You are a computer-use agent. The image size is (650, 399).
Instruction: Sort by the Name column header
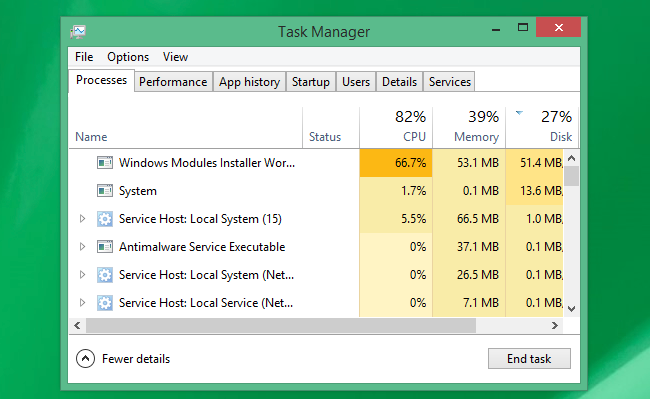[186, 128]
